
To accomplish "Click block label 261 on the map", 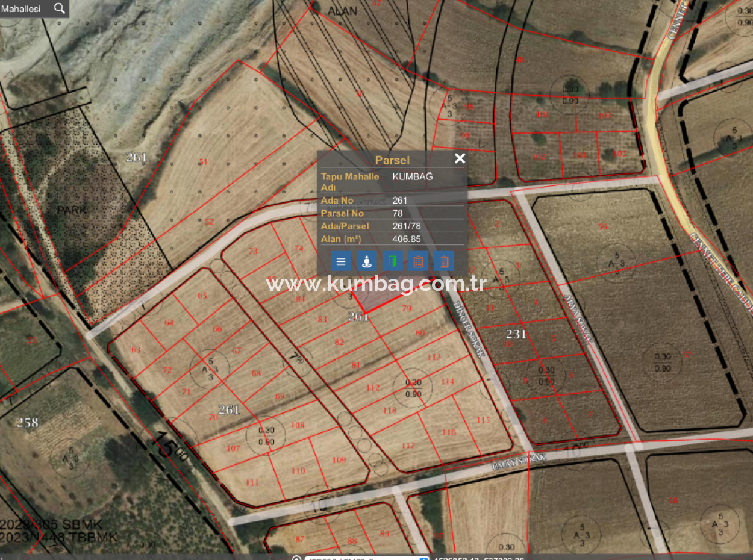I will click(x=359, y=317).
